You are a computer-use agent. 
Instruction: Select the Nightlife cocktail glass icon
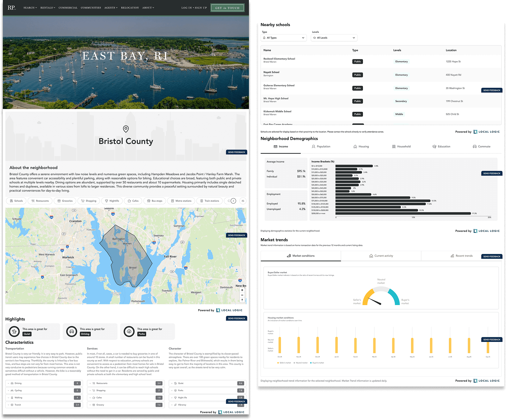[107, 201]
